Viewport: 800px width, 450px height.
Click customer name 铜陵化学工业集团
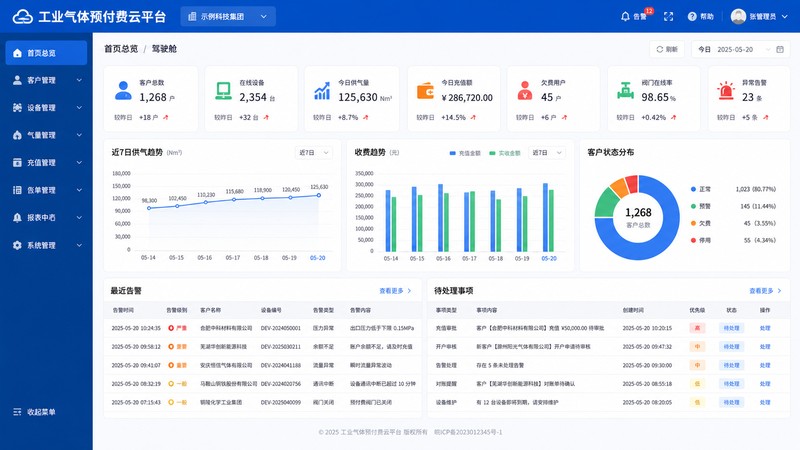(221, 402)
